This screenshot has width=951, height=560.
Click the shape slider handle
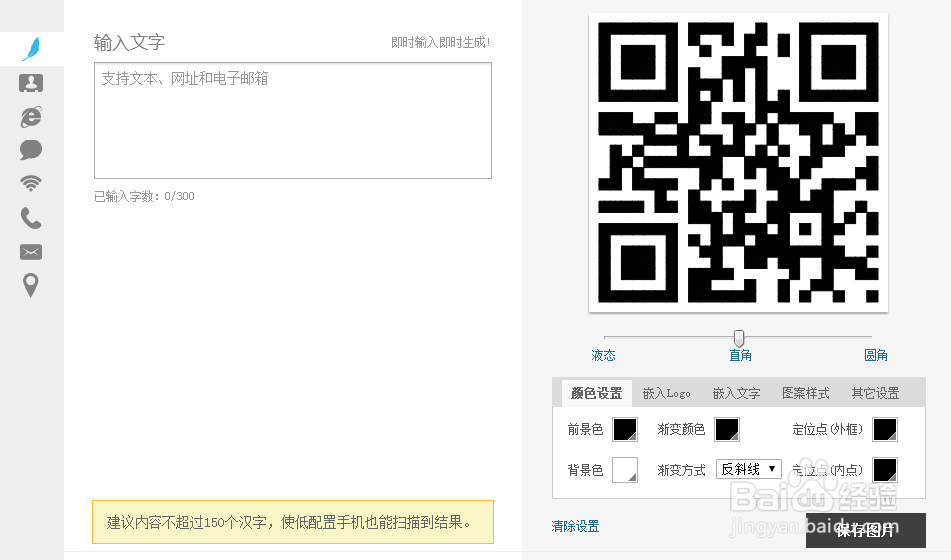[x=738, y=338]
